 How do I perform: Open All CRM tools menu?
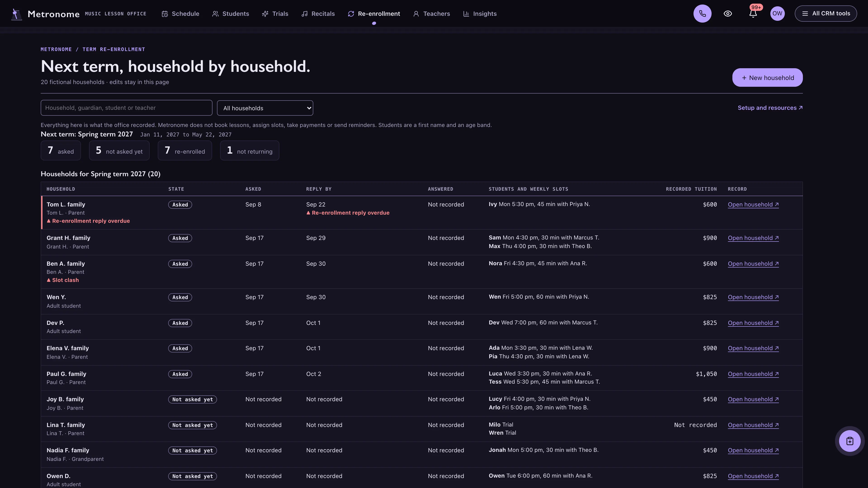[x=826, y=14]
